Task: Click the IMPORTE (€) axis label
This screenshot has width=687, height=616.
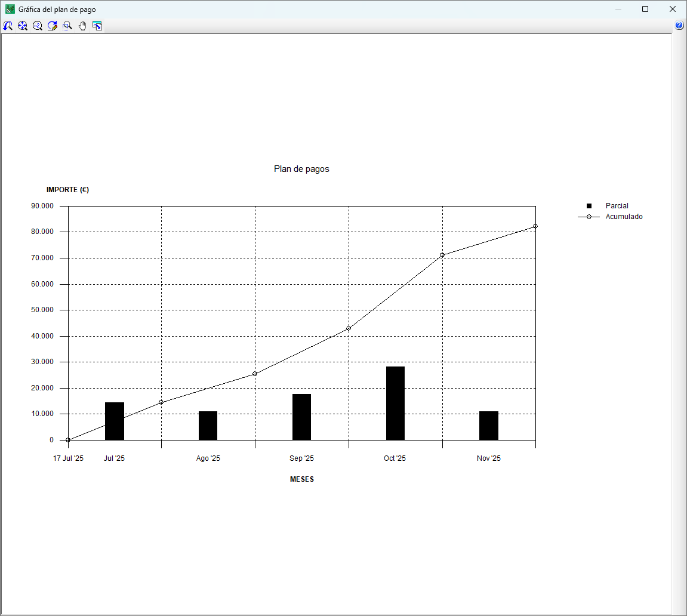Action: click(67, 190)
